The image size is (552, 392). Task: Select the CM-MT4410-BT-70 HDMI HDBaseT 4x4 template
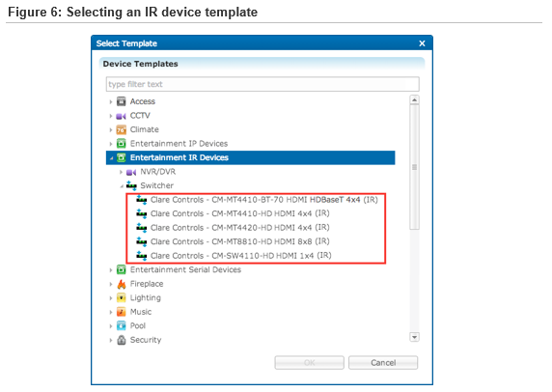[264, 200]
